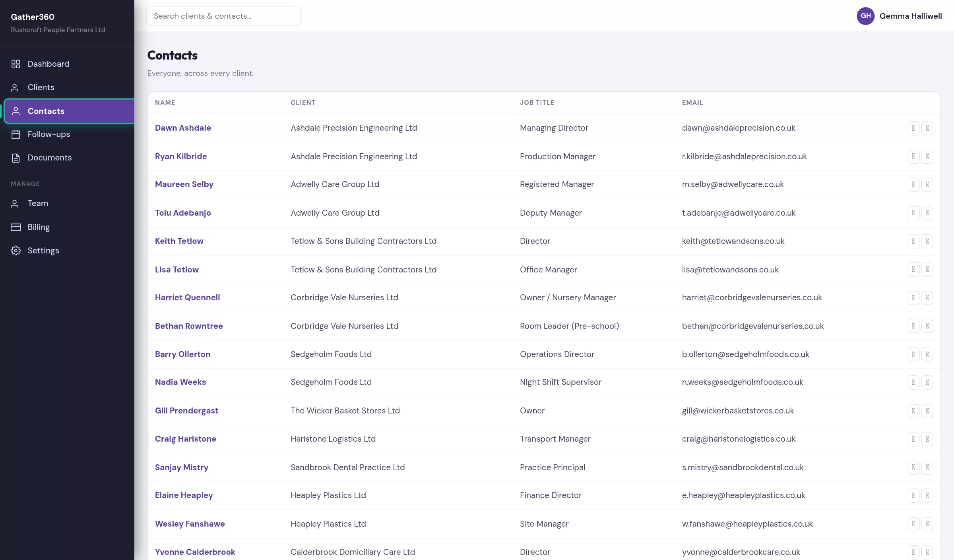The height and width of the screenshot is (560, 954).
Task: Open Elaine Heapley's profile
Action: (x=184, y=495)
